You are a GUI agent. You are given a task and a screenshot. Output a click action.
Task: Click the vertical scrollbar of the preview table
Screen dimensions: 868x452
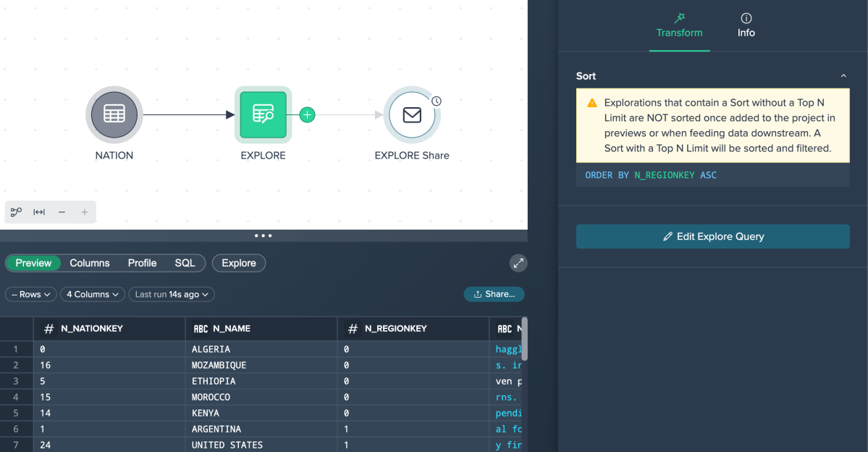tap(524, 339)
